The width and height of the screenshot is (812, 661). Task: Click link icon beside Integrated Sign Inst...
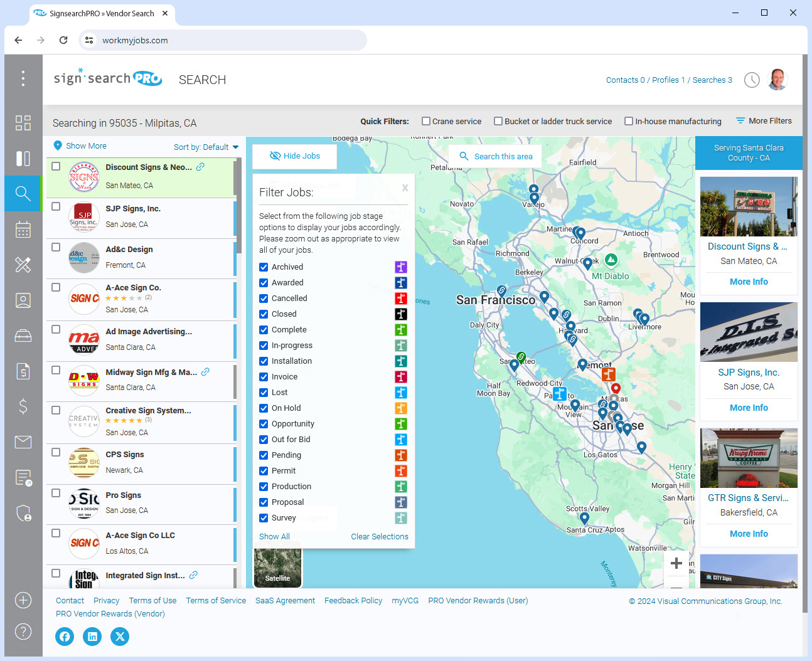[x=193, y=575]
